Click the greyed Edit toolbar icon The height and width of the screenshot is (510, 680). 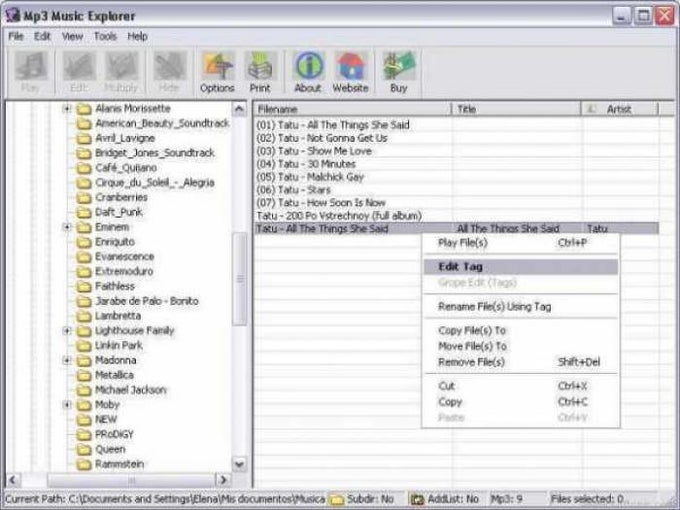(78, 66)
